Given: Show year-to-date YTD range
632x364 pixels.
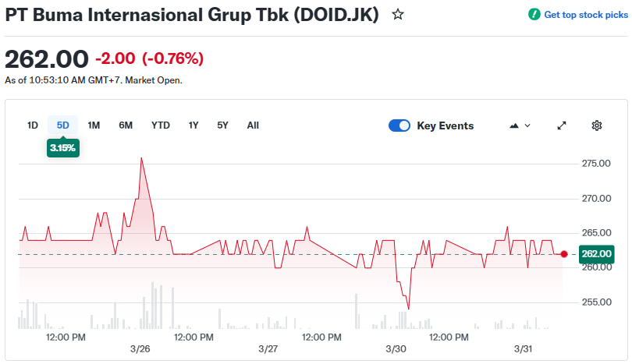Looking at the screenshot, I should point(161,125).
